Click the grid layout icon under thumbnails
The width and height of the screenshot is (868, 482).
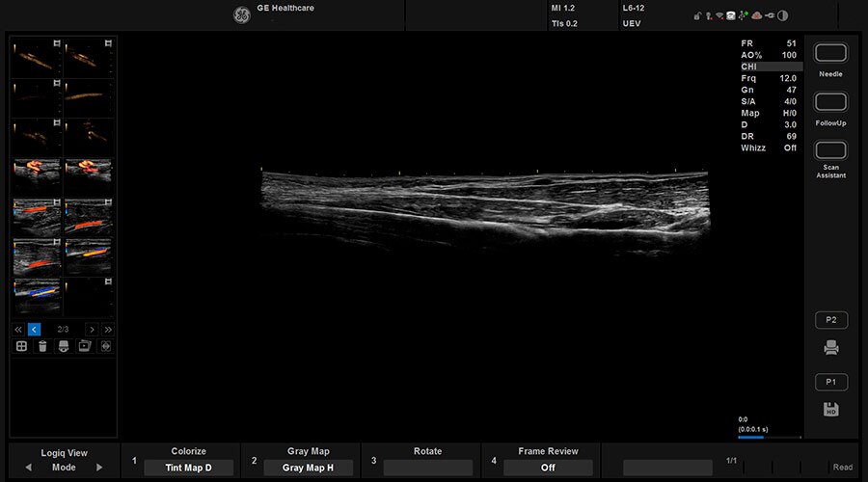[19, 346]
